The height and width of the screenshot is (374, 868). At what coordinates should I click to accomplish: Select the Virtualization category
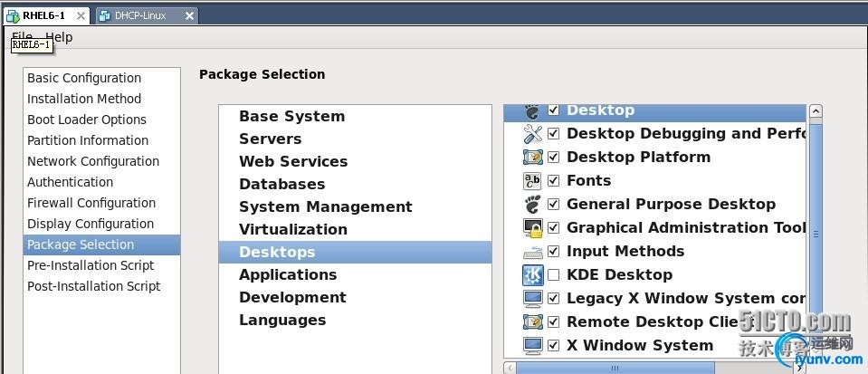pyautogui.click(x=355, y=229)
